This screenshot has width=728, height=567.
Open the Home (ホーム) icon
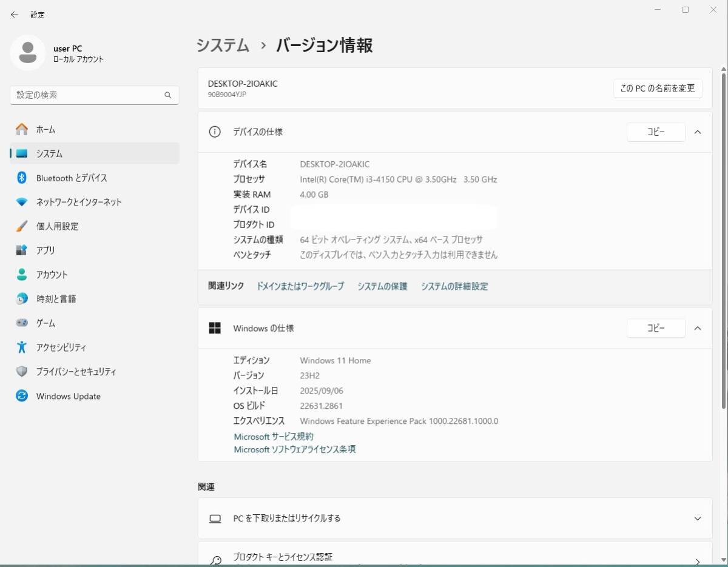pos(22,129)
